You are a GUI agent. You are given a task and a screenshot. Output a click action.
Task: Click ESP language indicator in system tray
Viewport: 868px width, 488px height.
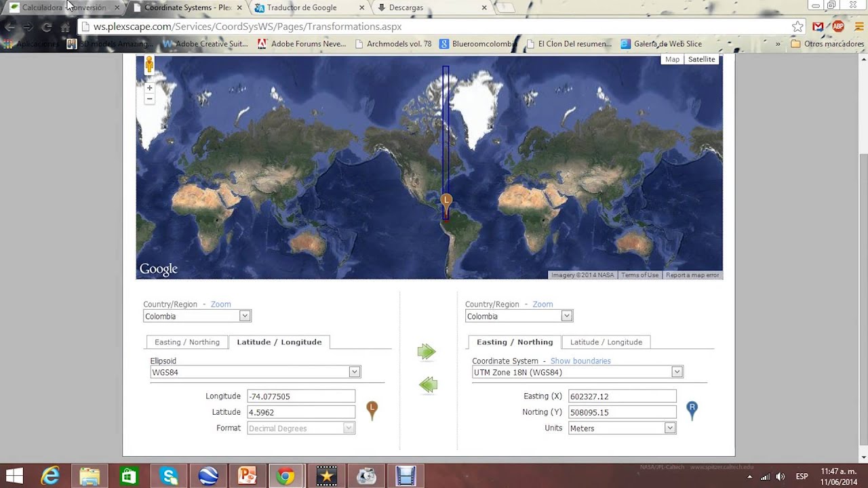coord(802,476)
